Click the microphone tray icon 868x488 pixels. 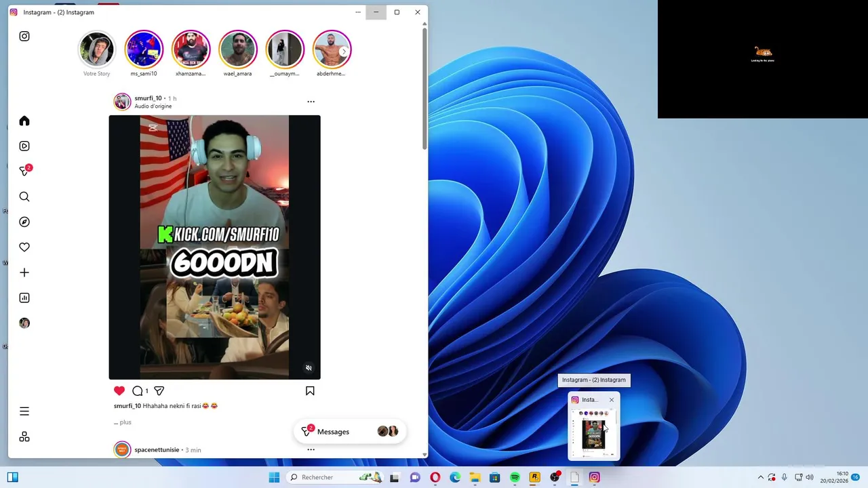pyautogui.click(x=785, y=477)
